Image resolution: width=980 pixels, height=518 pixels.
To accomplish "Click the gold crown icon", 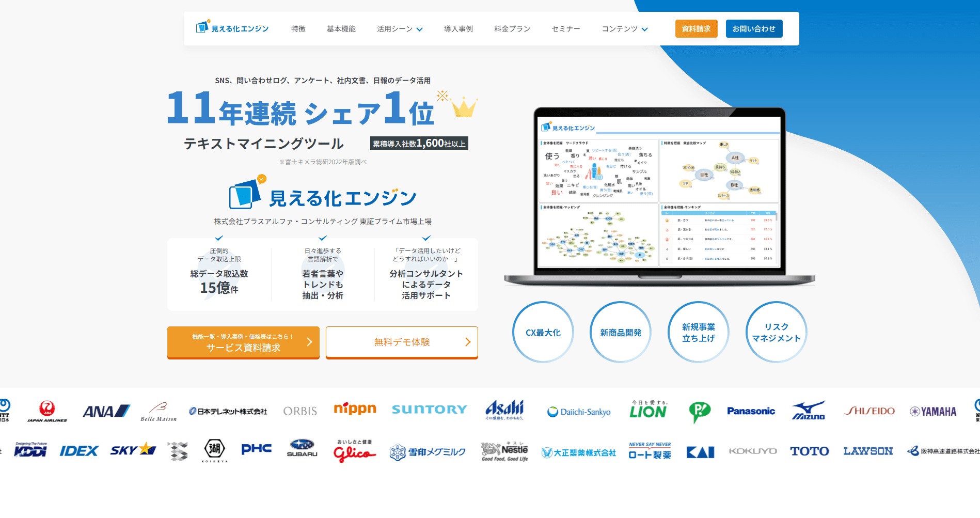I will coord(463,107).
